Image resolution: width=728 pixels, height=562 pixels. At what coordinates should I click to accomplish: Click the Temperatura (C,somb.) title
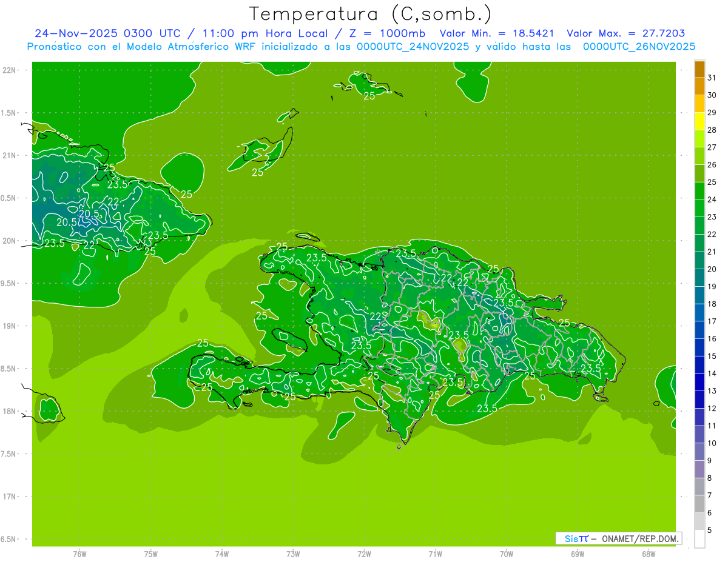(x=370, y=13)
